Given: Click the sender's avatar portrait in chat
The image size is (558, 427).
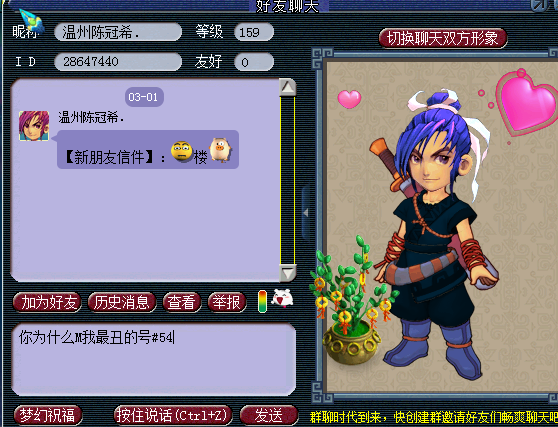Looking at the screenshot, I should point(34,126).
